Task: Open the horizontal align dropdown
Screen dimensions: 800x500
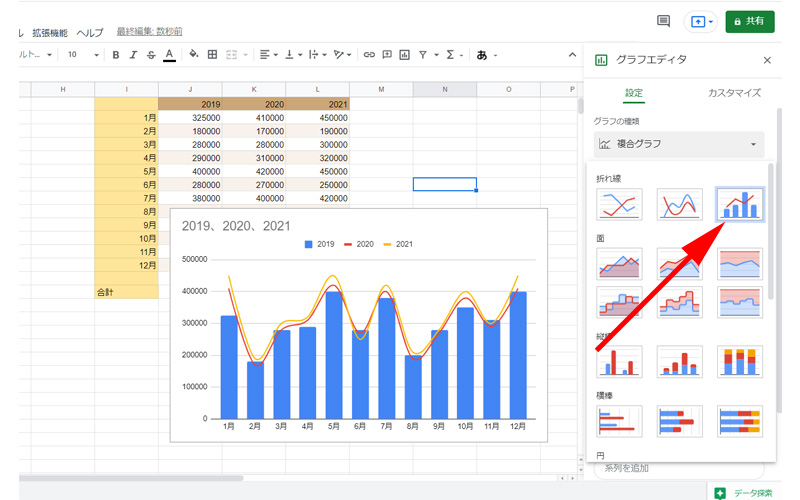Action: pos(268,55)
